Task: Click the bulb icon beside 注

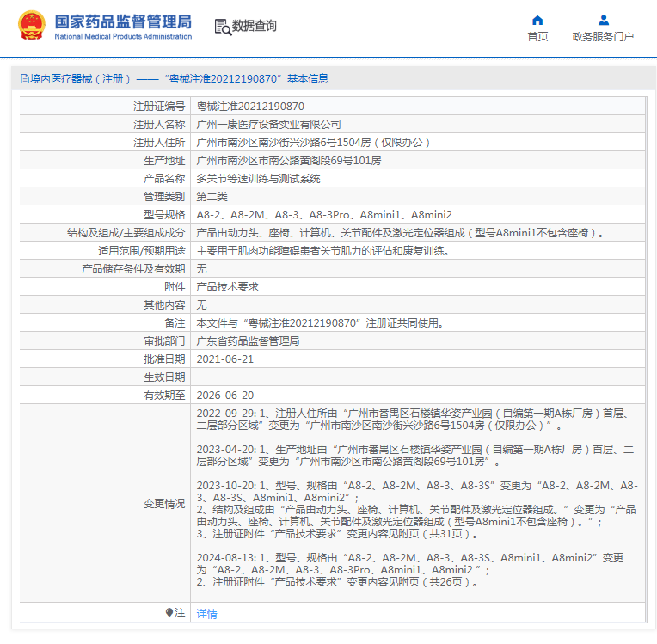Action: [169, 613]
